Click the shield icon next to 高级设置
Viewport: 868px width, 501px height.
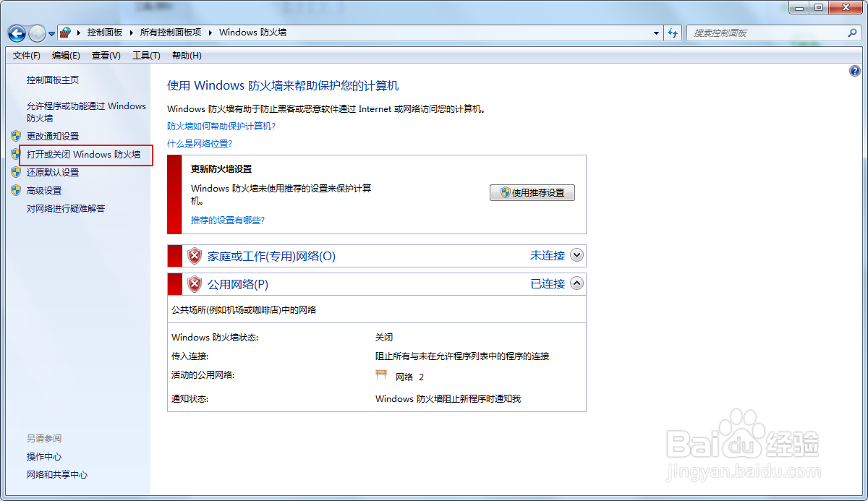(x=15, y=190)
